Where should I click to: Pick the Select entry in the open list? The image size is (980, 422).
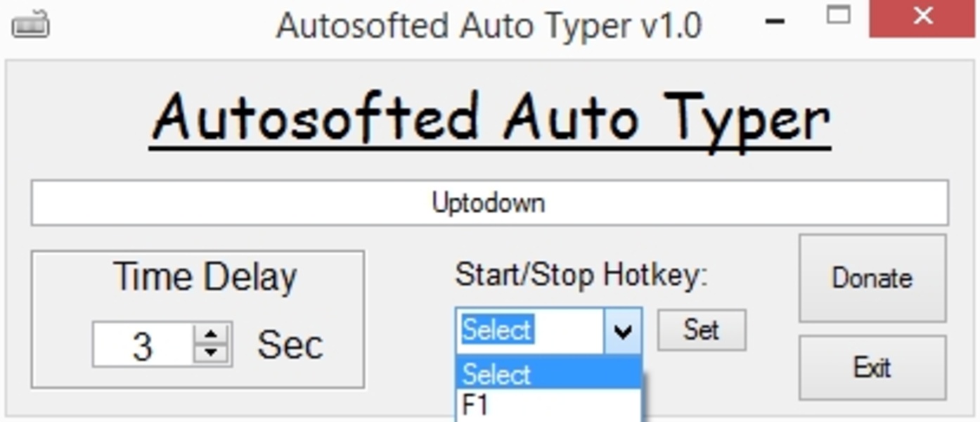tap(549, 373)
